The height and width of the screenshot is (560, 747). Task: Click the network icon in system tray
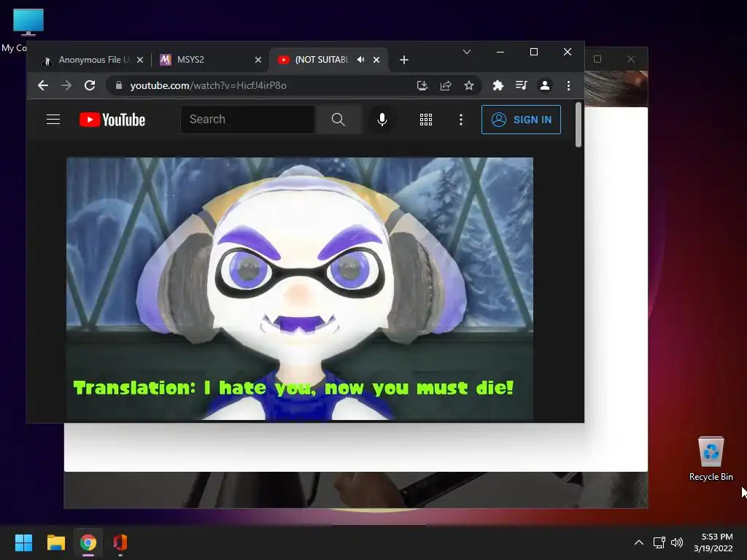[659, 542]
